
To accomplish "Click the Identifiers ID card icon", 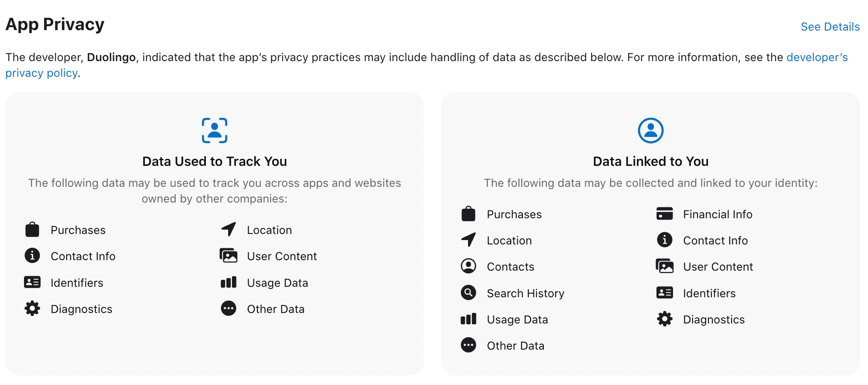I will tap(32, 282).
